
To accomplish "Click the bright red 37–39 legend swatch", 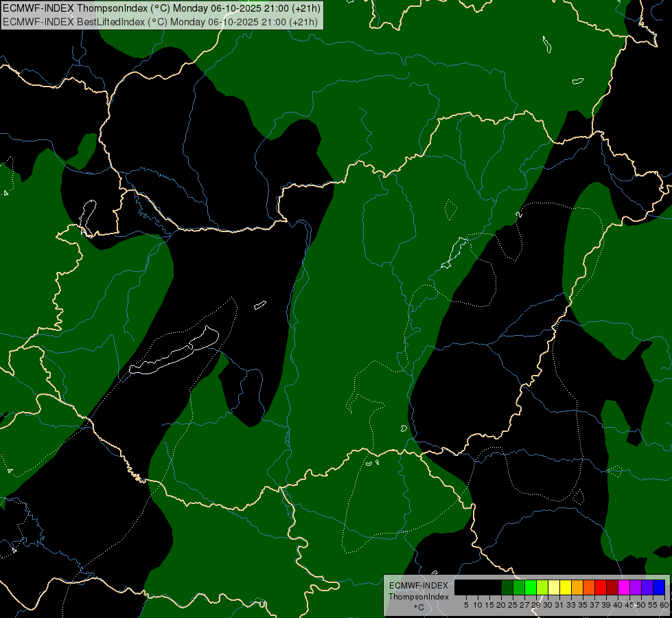I will (x=601, y=587).
